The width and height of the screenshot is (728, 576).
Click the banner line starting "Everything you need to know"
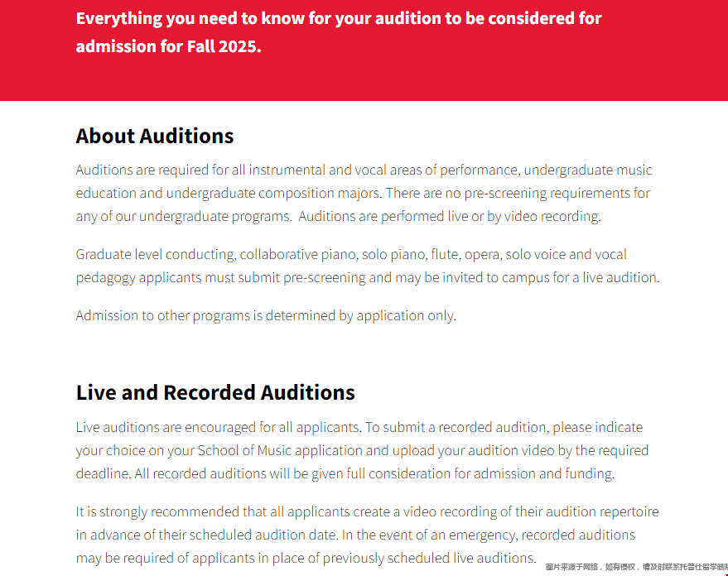(339, 18)
